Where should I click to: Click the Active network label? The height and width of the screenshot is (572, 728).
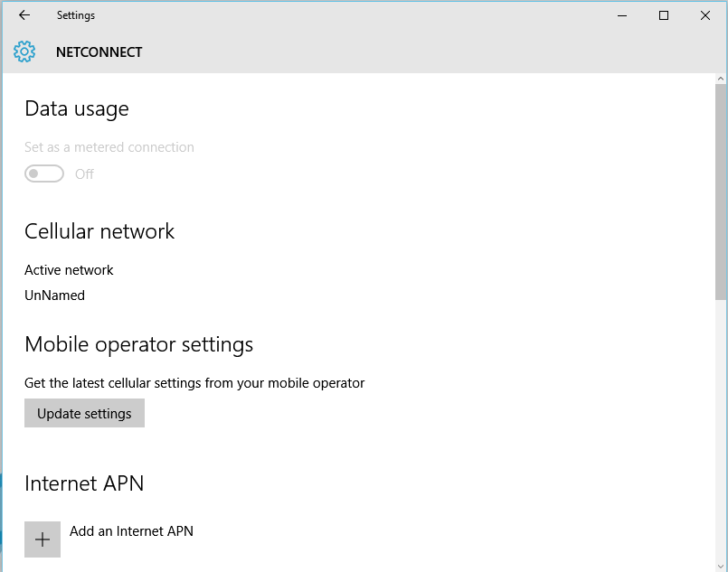coord(69,270)
